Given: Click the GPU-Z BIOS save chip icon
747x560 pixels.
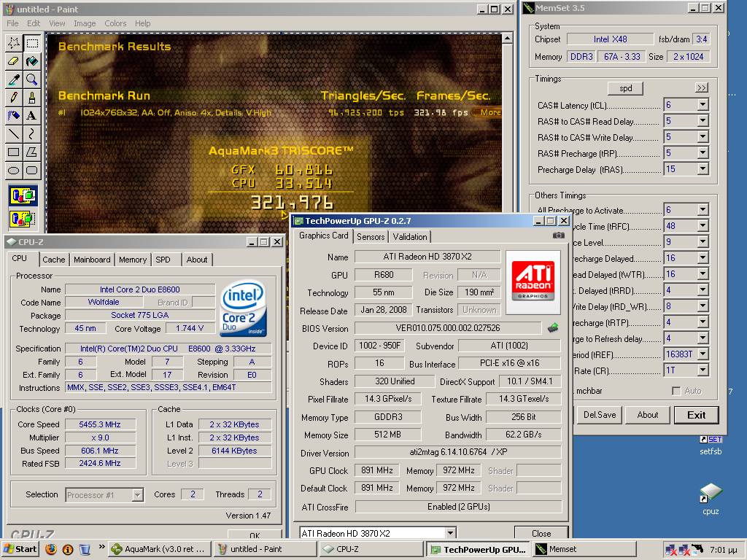Looking at the screenshot, I should (x=553, y=327).
